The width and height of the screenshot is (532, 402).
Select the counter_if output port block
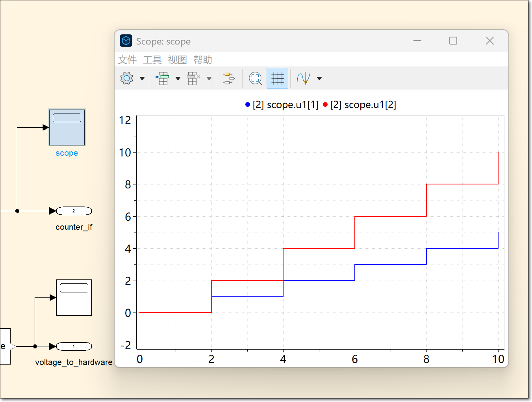click(74, 211)
